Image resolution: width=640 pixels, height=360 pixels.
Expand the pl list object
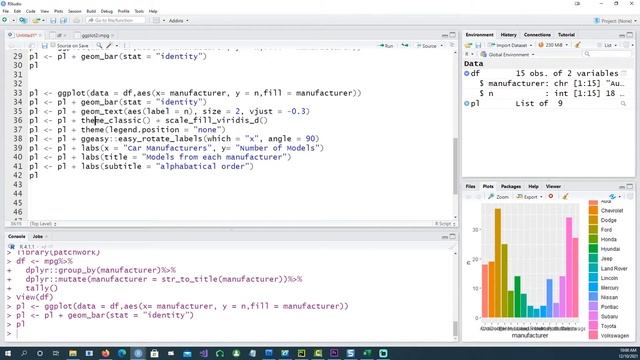click(467, 104)
